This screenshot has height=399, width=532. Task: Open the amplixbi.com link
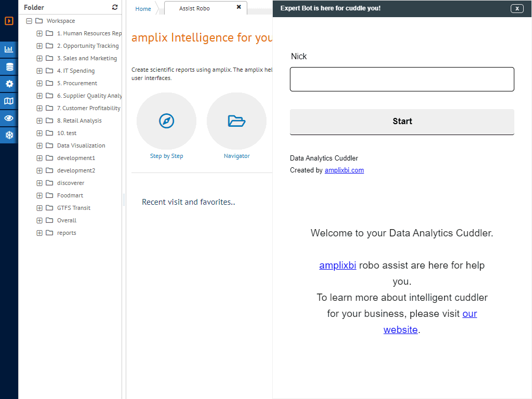[x=344, y=170]
